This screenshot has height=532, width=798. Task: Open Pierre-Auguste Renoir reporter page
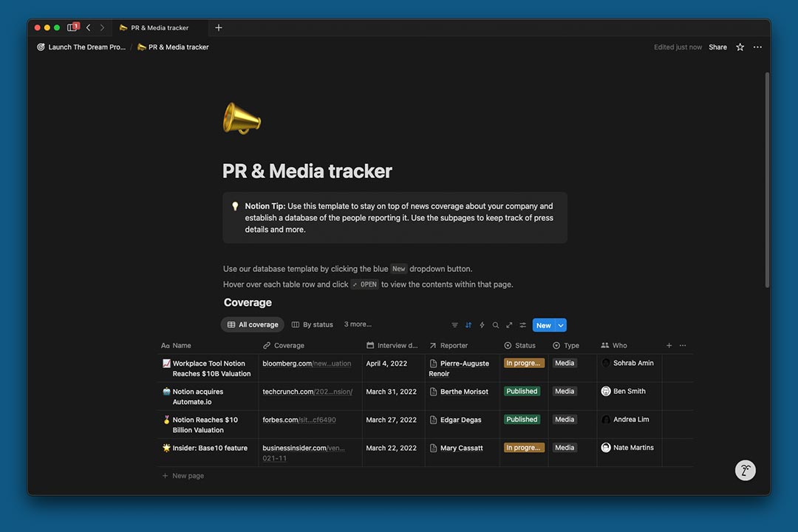pyautogui.click(x=459, y=368)
